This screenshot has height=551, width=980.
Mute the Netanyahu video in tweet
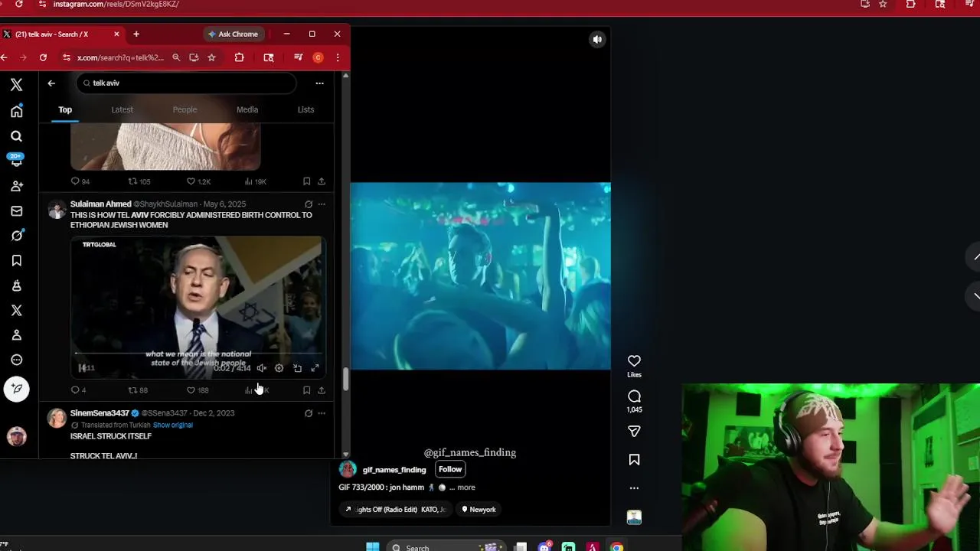coord(262,368)
